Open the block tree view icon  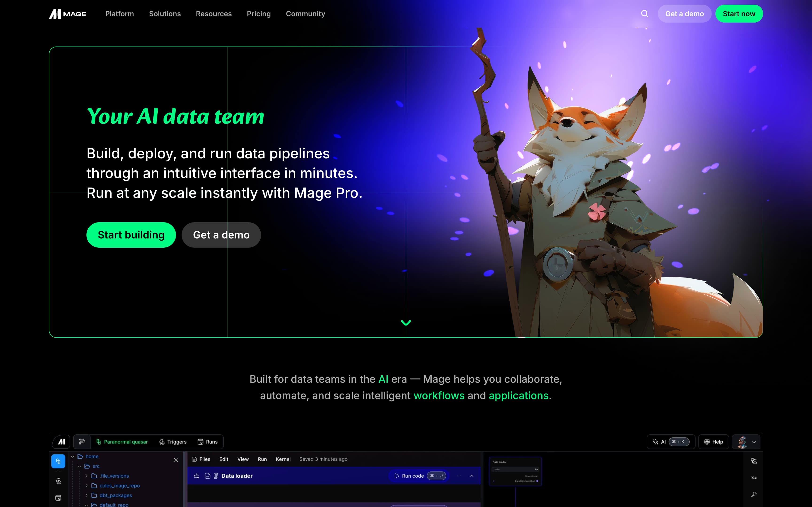click(x=753, y=461)
